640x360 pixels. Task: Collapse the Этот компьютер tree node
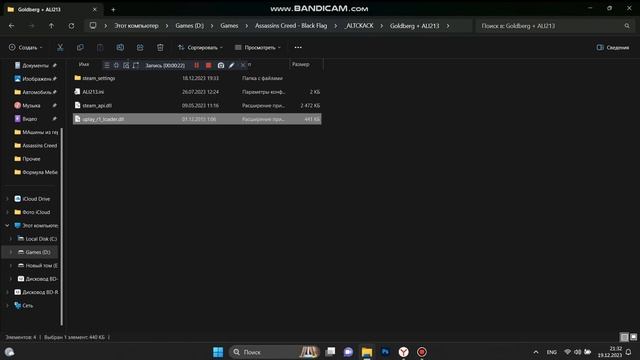(7, 225)
